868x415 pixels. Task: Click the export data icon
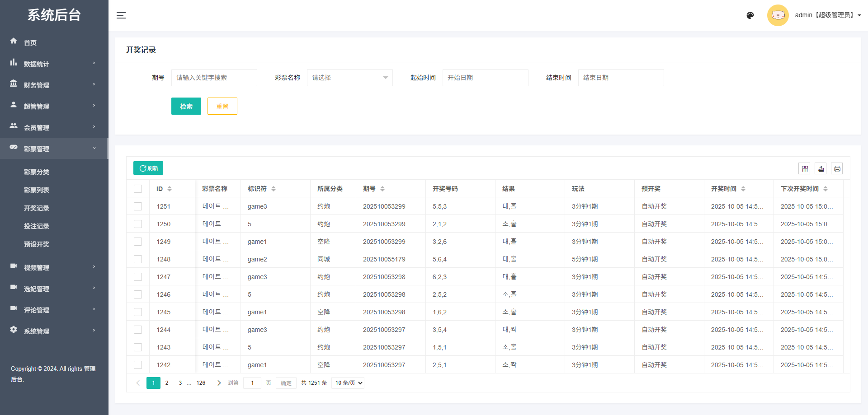821,168
